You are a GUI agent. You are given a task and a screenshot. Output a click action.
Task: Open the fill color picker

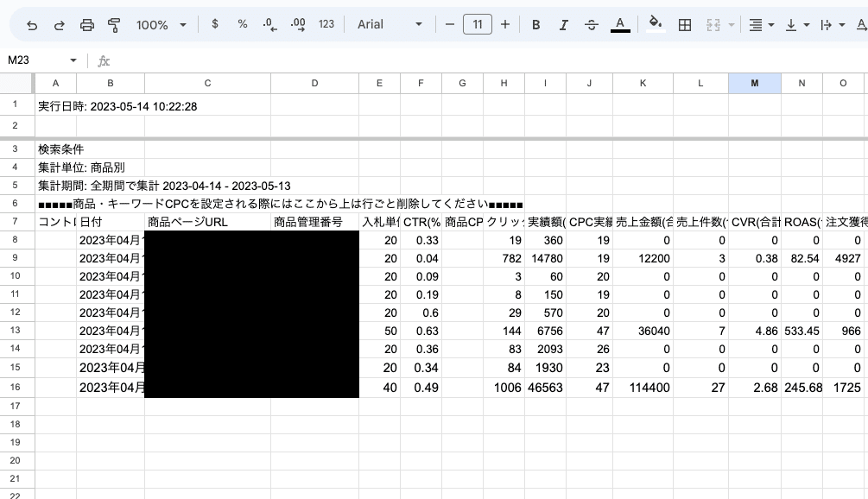tap(656, 25)
